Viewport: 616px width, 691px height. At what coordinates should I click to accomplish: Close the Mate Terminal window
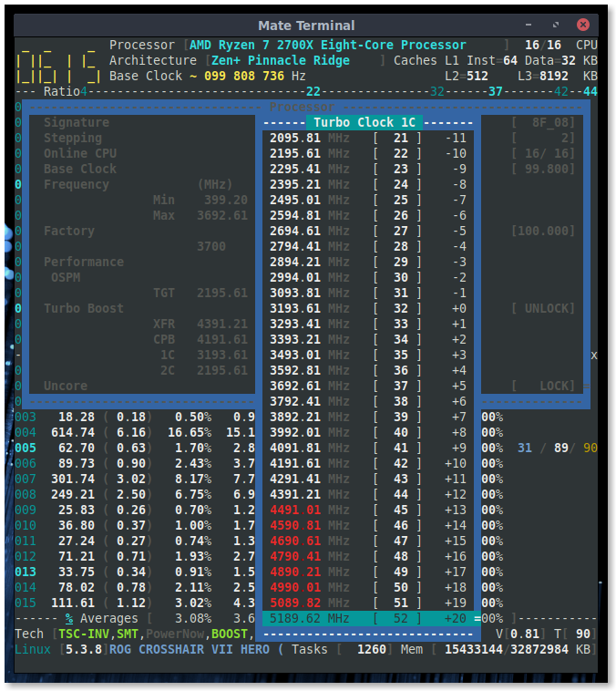[x=582, y=25]
